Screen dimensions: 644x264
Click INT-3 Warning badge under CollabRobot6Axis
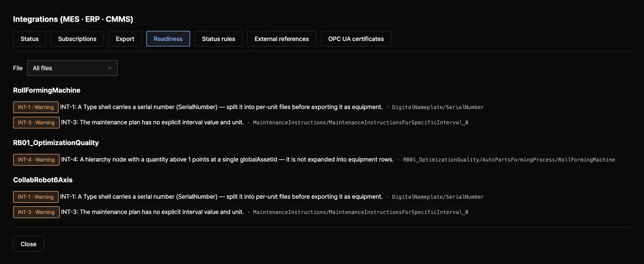click(36, 212)
